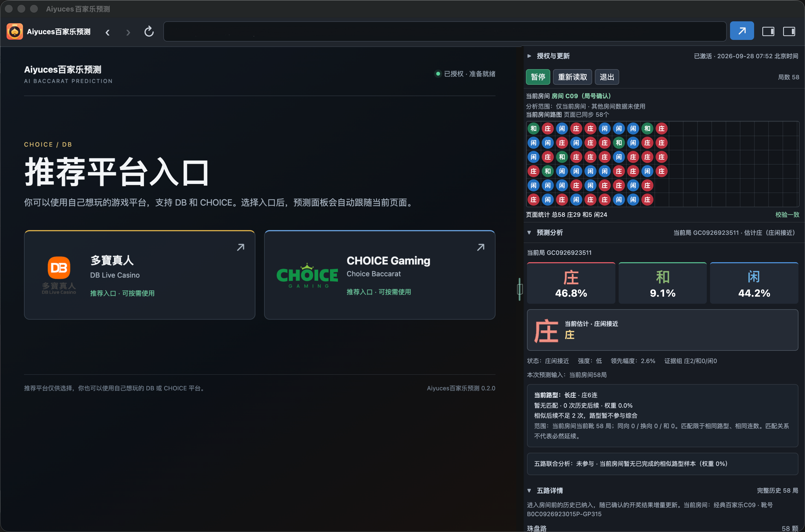This screenshot has width=805, height=532.
Task: Click the 完整历史 58 局 text
Action: (777, 491)
